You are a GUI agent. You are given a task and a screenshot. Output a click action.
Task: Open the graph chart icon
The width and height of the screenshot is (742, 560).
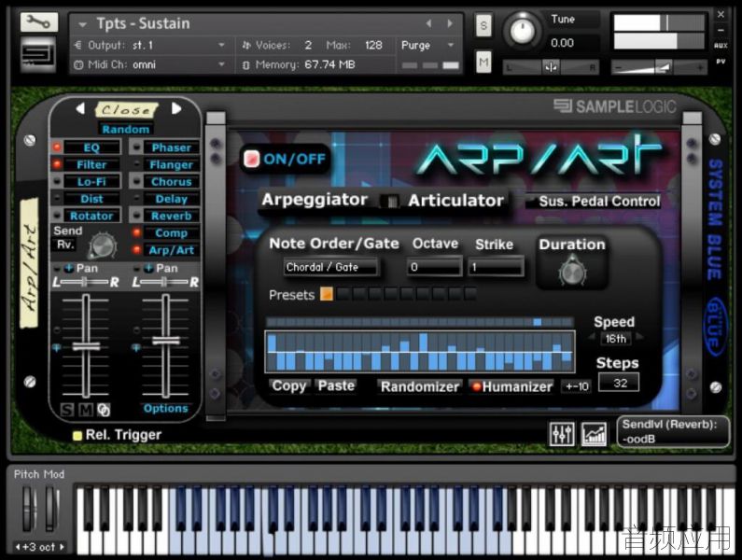click(x=594, y=434)
